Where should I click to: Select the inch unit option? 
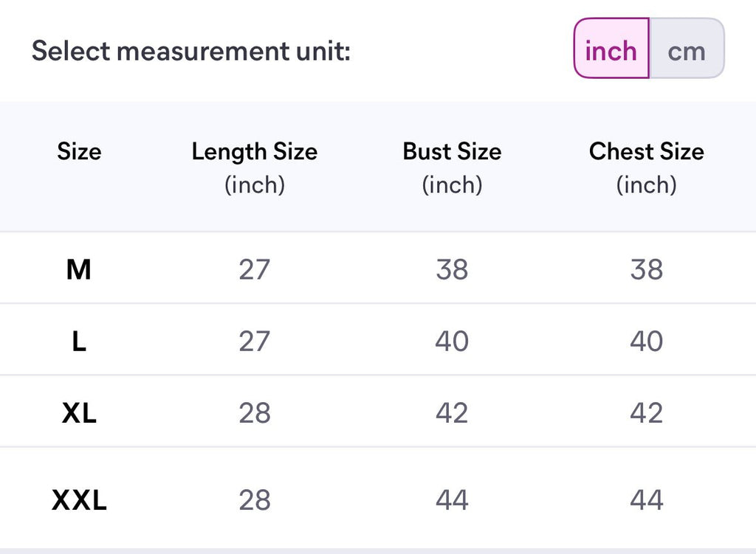tap(611, 52)
